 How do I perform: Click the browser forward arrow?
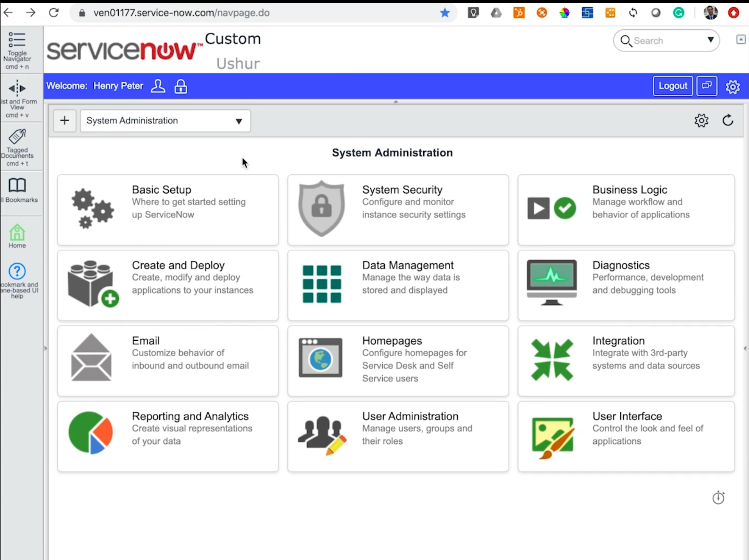31,12
